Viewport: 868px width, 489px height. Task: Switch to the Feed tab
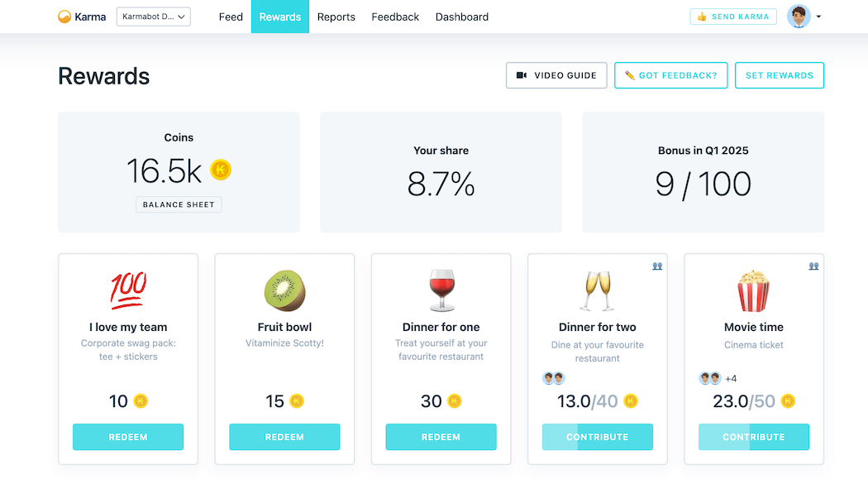click(231, 17)
